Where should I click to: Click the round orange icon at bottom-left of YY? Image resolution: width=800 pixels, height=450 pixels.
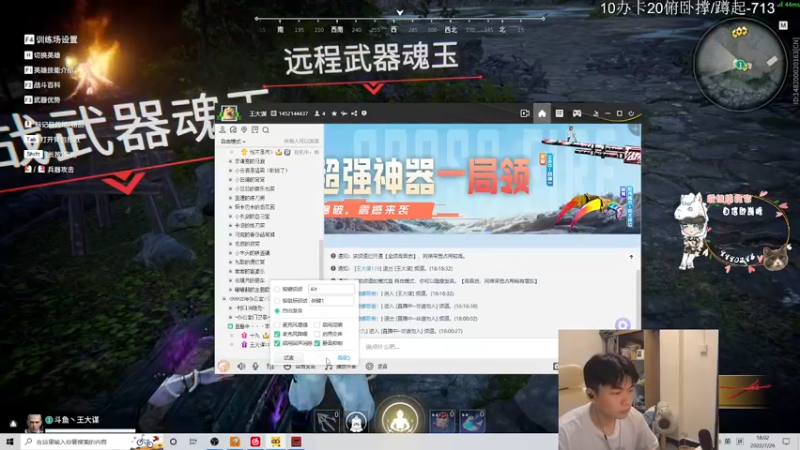click(x=224, y=366)
